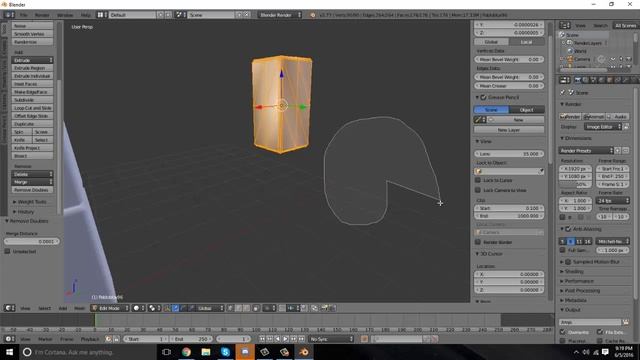Click the play reverse button
The height and width of the screenshot is (360, 640).
[278, 339]
